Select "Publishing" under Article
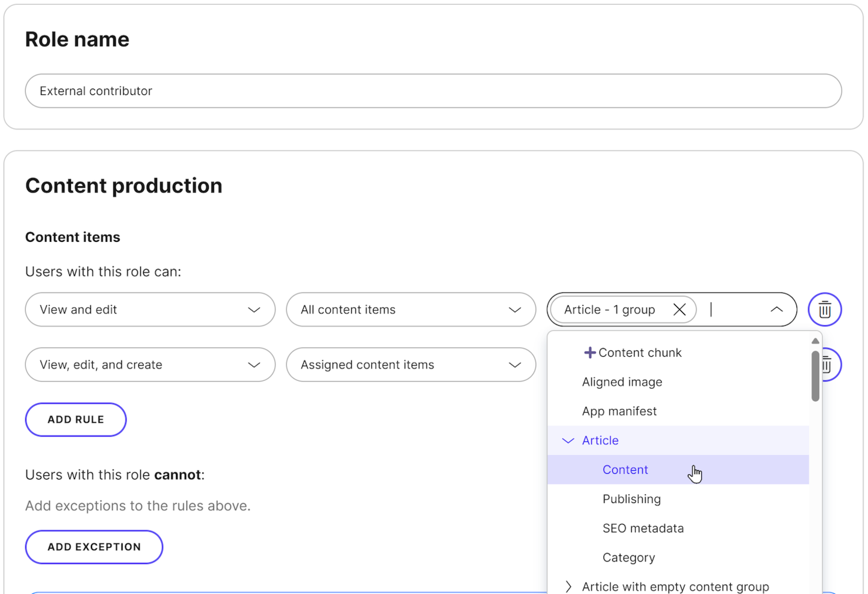Screen dimensions: 868x594 click(632, 499)
